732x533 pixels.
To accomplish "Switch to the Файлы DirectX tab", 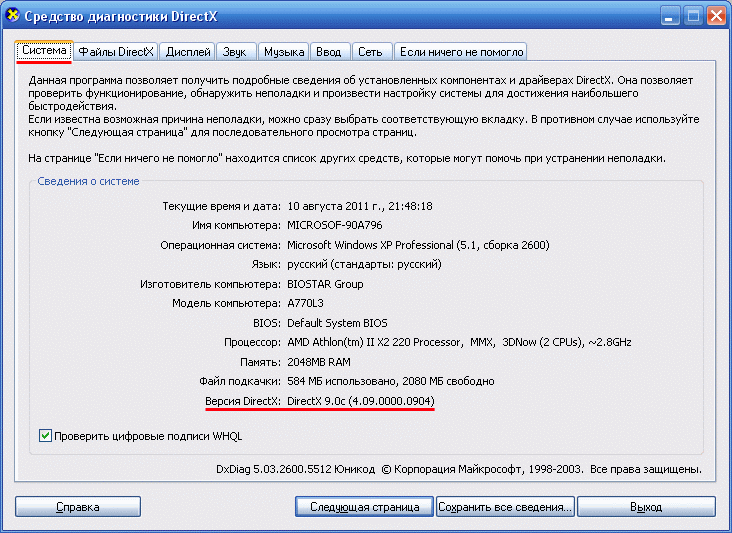I will point(116,52).
